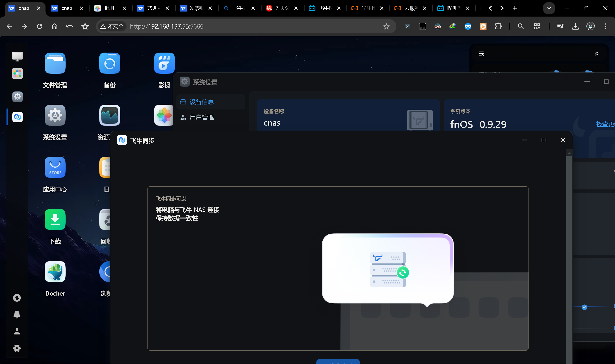This screenshot has width=615, height=364.
Task: Open the Docker app icon
Action: [x=55, y=272]
